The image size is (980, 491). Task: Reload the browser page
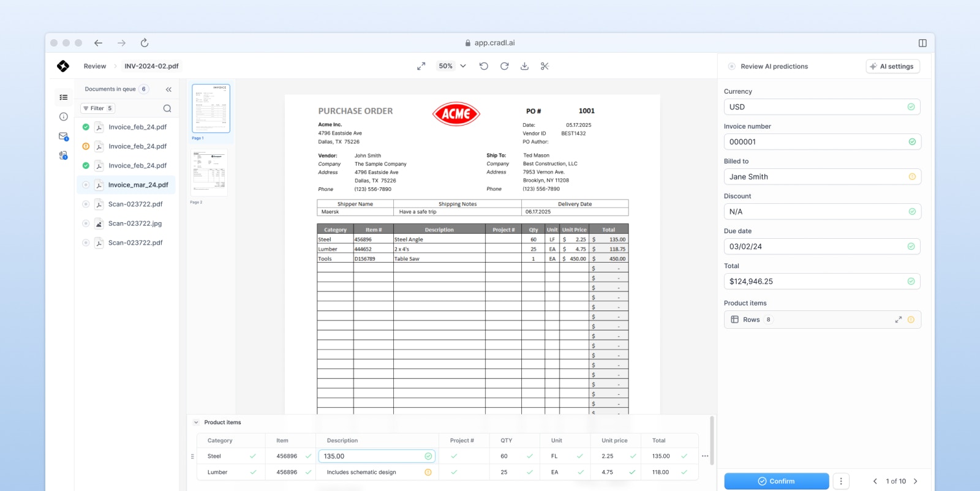pos(145,43)
